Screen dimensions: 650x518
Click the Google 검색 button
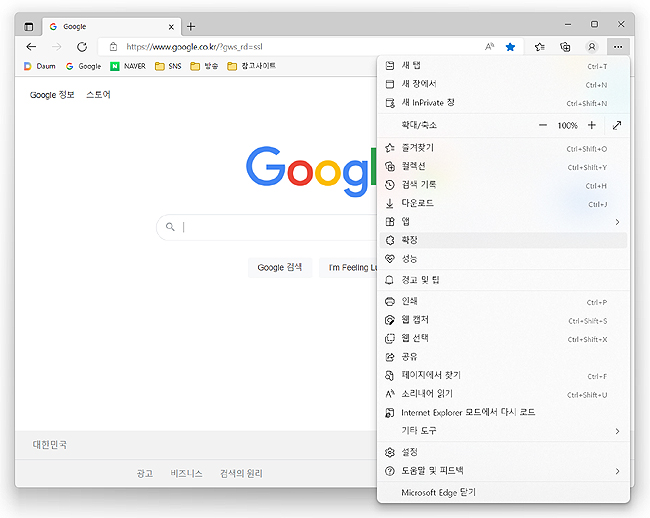[x=280, y=268]
